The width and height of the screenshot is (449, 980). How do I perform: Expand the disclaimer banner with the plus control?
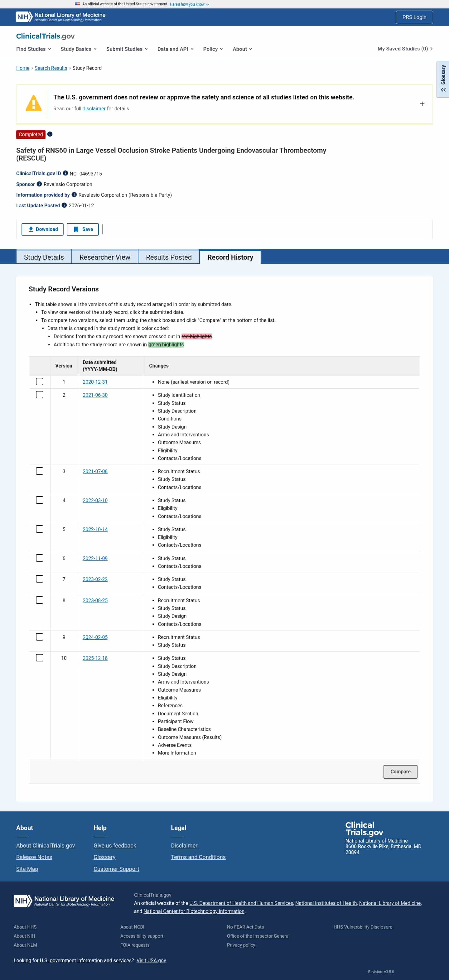click(x=422, y=103)
